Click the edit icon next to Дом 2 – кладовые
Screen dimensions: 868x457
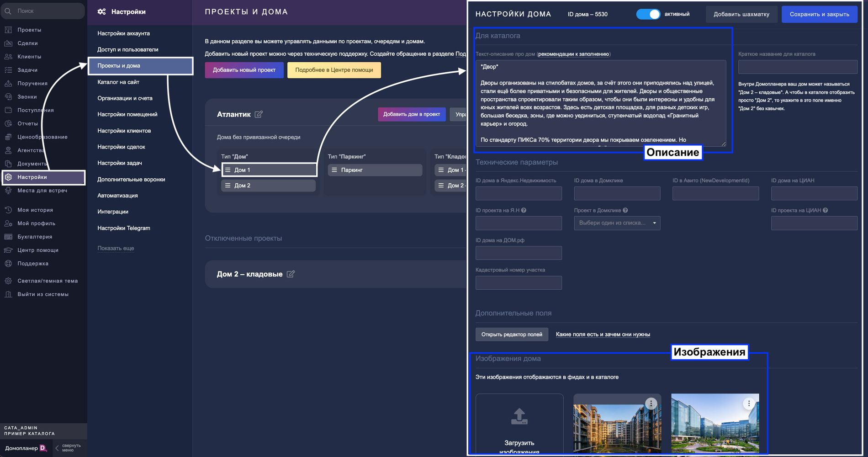[291, 274]
